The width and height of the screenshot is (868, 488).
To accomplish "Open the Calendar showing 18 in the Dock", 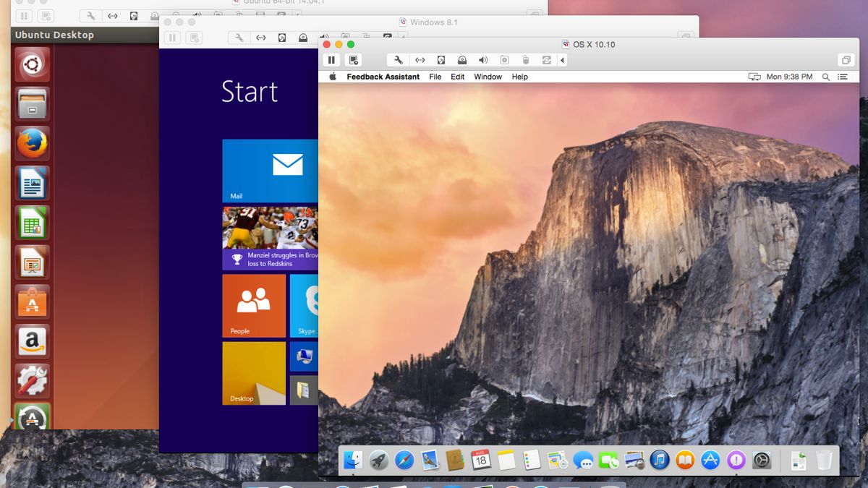I will tap(480, 460).
